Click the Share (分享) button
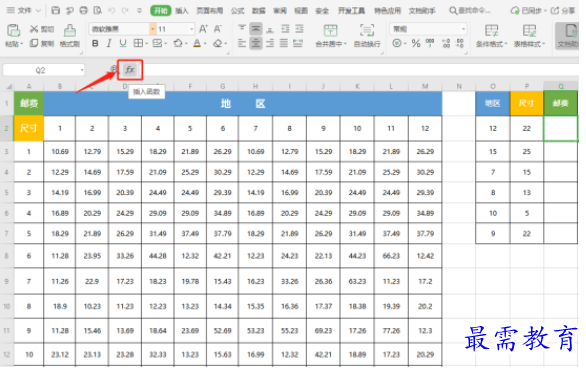The image size is (586, 370). 563,10
